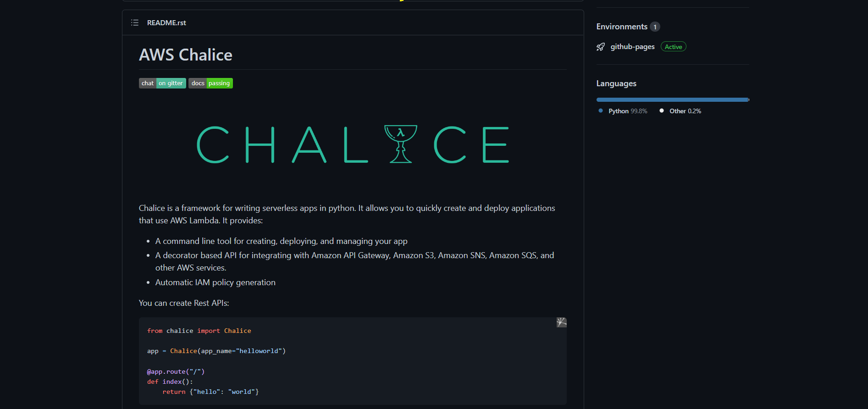The height and width of the screenshot is (409, 868).
Task: Click the Python 99.8% language link
Action: (628, 111)
